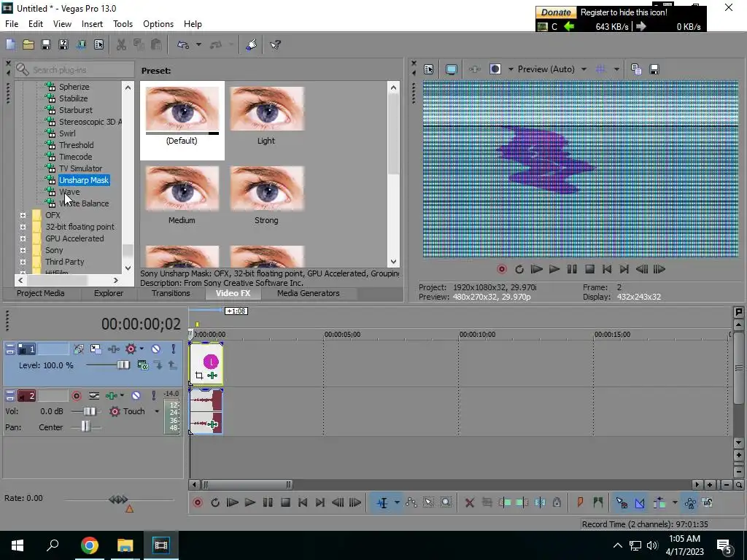Click the New project icon in the toolbar

coord(10,44)
